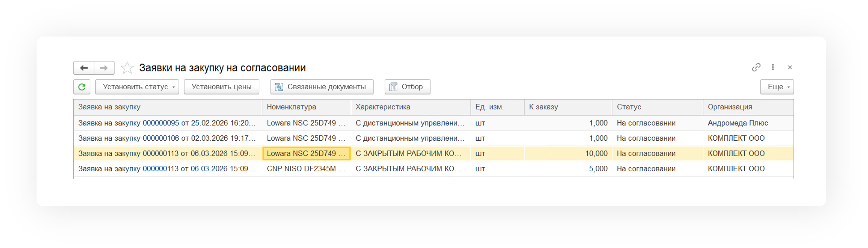
Task: Open the Еще dropdown menu
Action: point(777,87)
